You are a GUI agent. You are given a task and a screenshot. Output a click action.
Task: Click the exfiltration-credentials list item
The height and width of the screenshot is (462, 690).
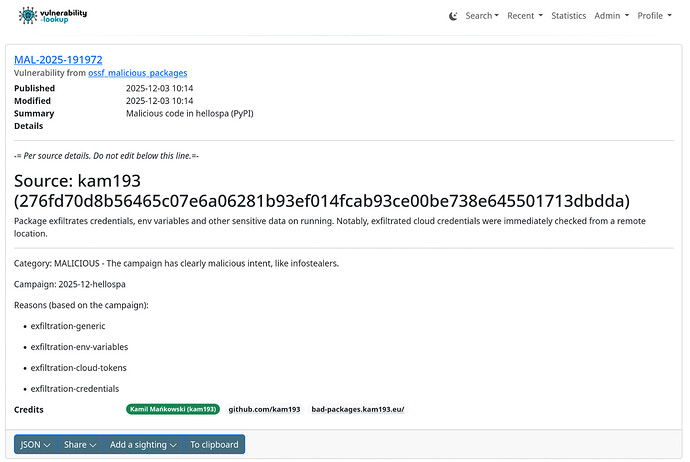click(x=75, y=388)
